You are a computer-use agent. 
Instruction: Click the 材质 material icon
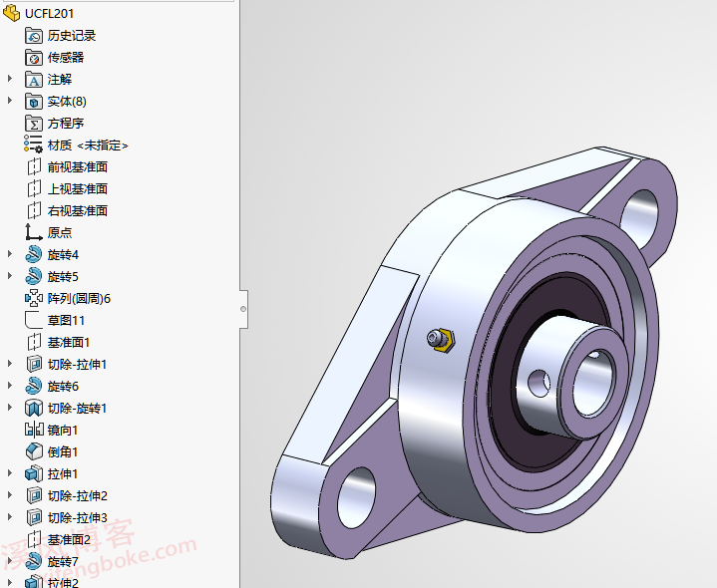coord(34,145)
